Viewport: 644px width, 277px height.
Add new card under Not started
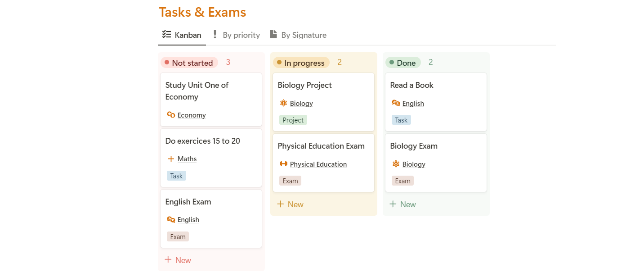pyautogui.click(x=178, y=260)
